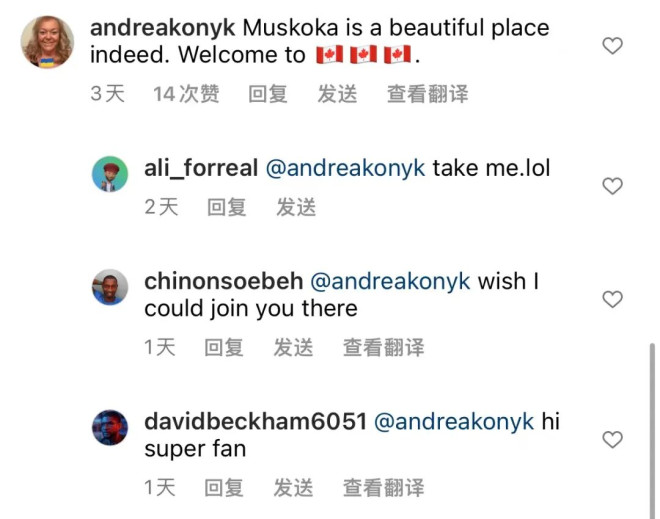View the 14 次赞 likes list

186,93
